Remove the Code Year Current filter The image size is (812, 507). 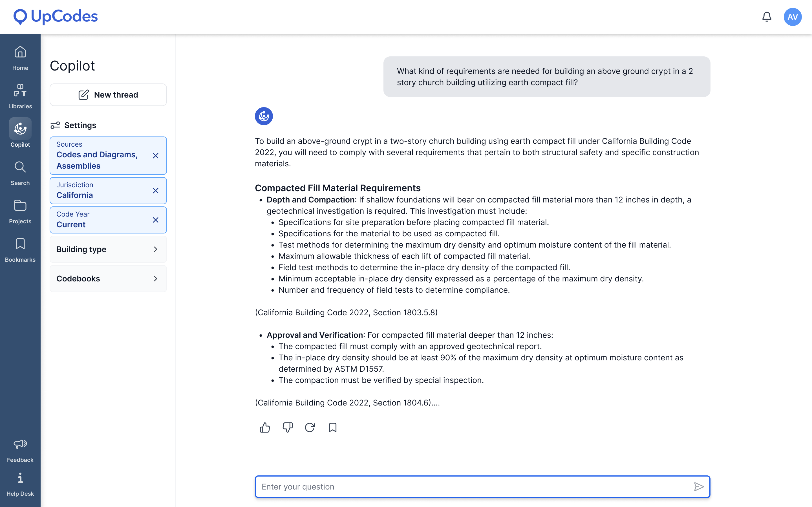pos(156,220)
